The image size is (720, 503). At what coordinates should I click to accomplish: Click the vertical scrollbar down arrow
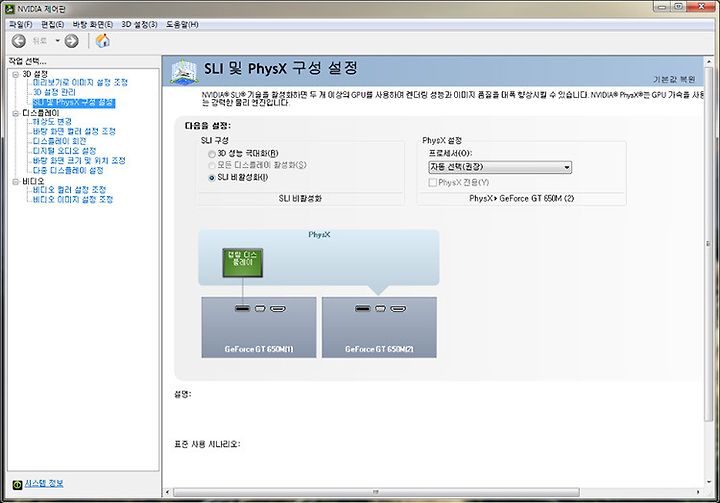(x=709, y=482)
